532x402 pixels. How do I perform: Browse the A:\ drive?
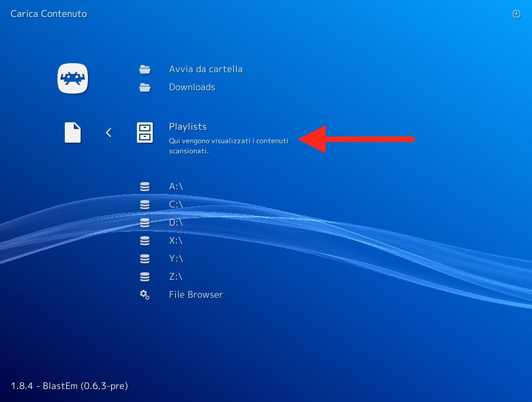coord(176,187)
